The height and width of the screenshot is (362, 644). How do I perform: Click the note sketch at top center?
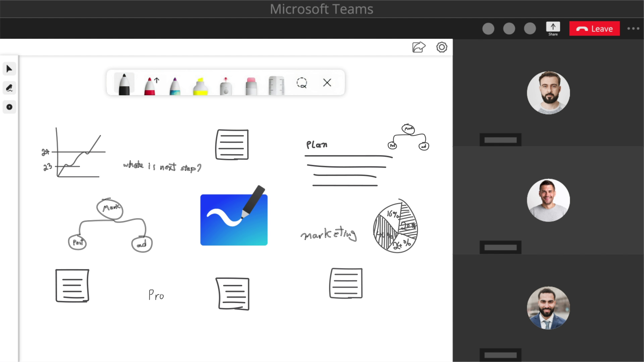click(x=232, y=144)
